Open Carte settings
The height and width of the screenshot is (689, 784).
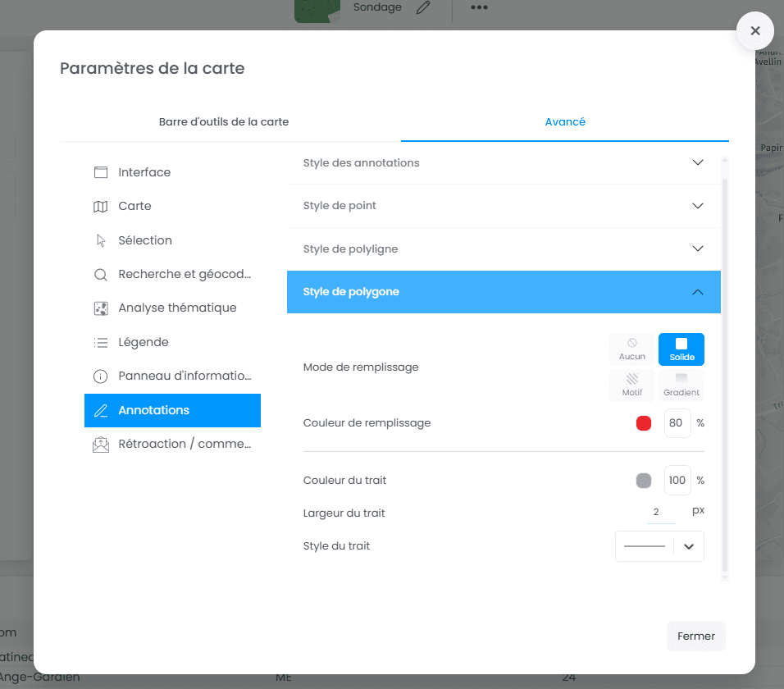coord(172,207)
